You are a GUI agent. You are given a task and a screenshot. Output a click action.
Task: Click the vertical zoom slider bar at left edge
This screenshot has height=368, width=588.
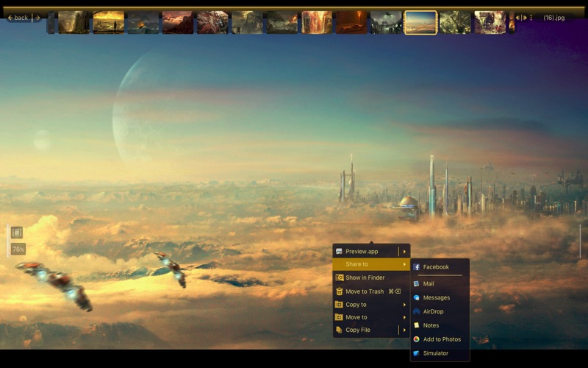[8, 241]
